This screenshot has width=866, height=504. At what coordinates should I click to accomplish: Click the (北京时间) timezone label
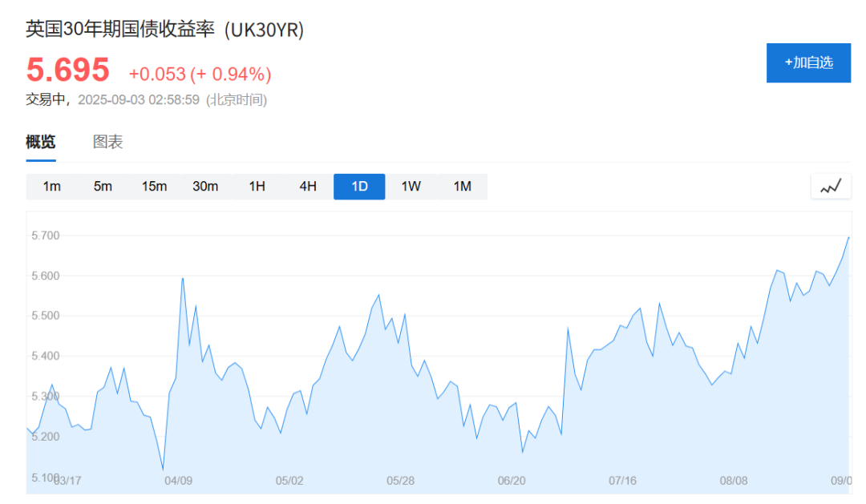(237, 100)
